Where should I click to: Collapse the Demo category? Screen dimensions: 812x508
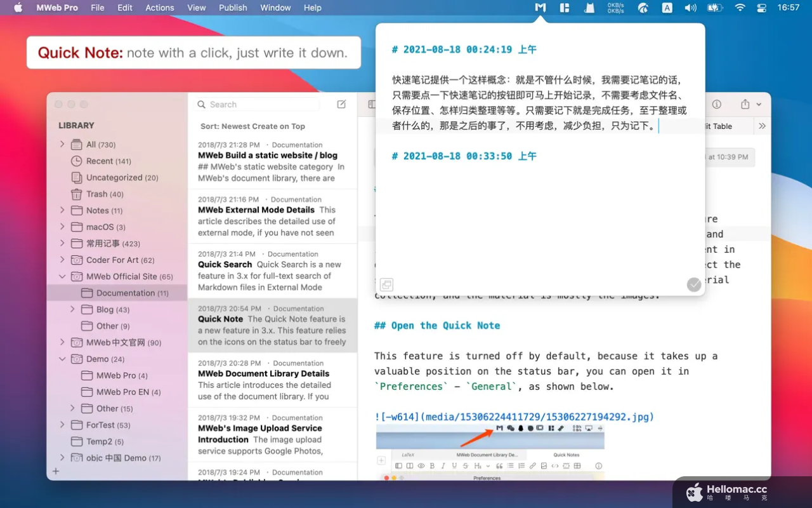(x=62, y=359)
